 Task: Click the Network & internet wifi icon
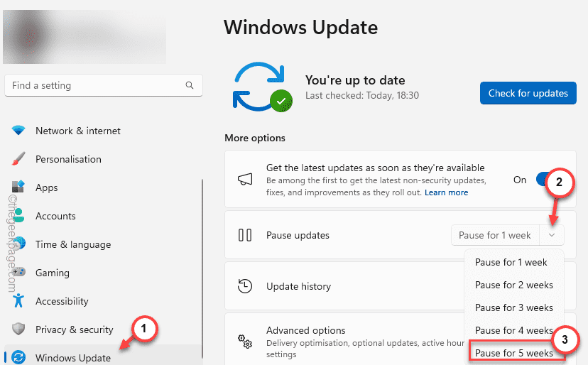click(x=18, y=131)
